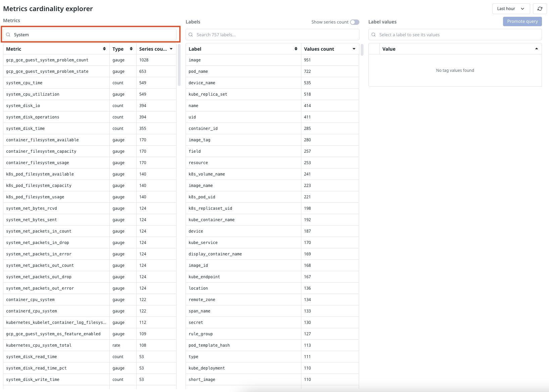Click the Promote query button
549x392 pixels.
click(522, 21)
